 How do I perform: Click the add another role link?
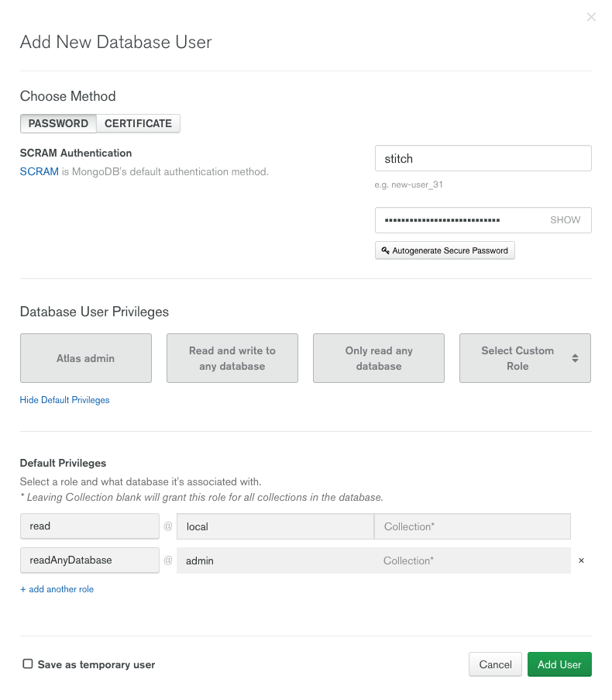click(57, 589)
